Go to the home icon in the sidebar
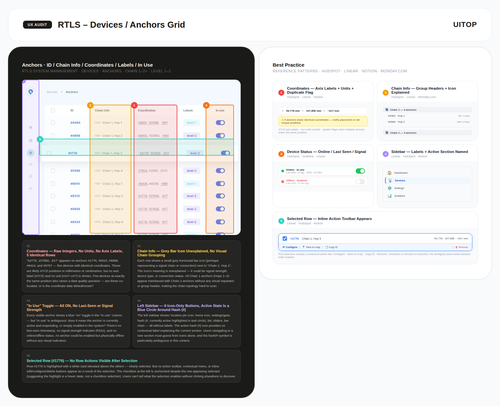The height and width of the screenshot is (406, 500). [x=31, y=127]
